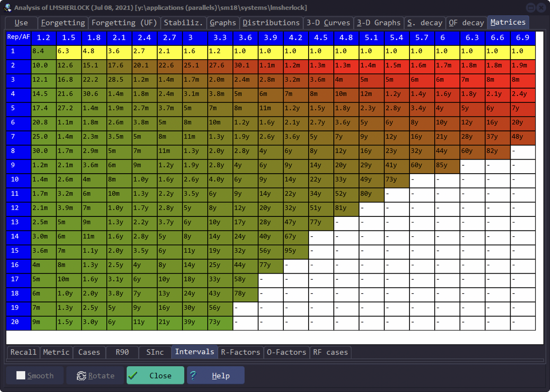Screen dimensions: 550x392
Task: Select the Stabiliz. tab
Action: click(x=183, y=23)
